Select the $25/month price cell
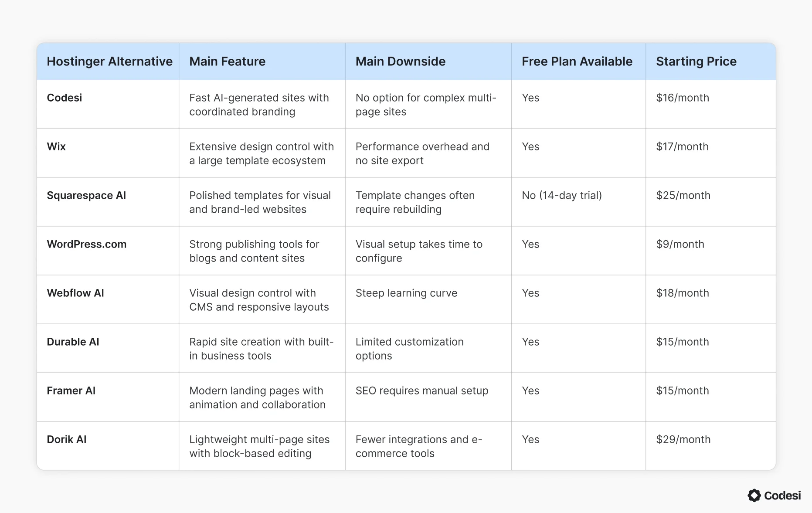This screenshot has width=812, height=513. click(x=683, y=195)
